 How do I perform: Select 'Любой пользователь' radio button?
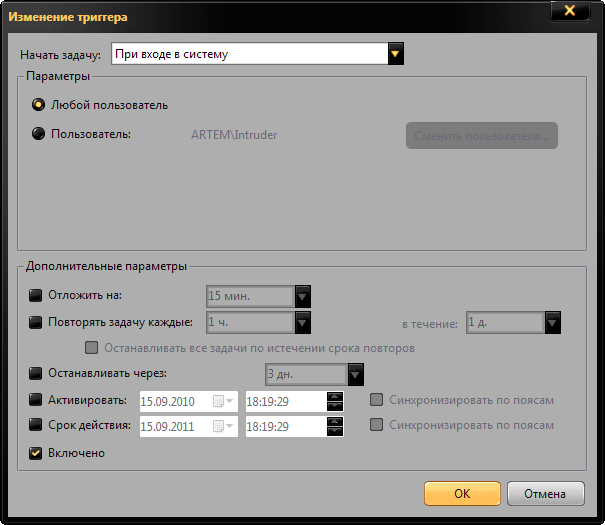(38, 105)
